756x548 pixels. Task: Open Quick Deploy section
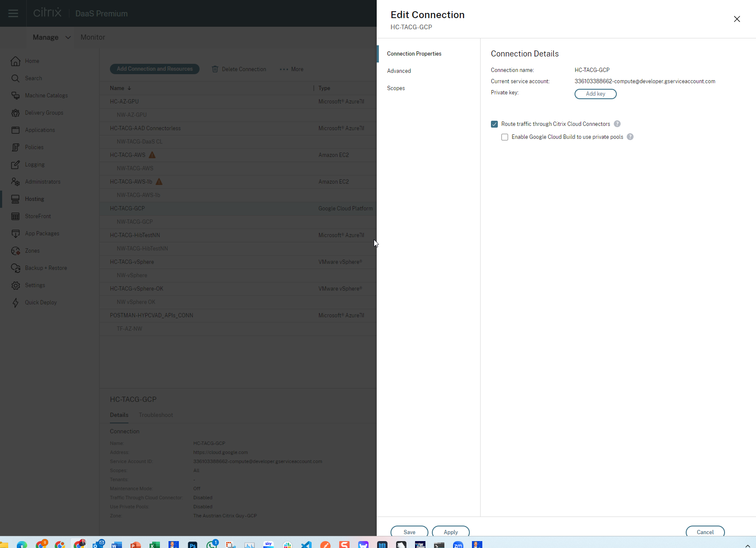41,302
